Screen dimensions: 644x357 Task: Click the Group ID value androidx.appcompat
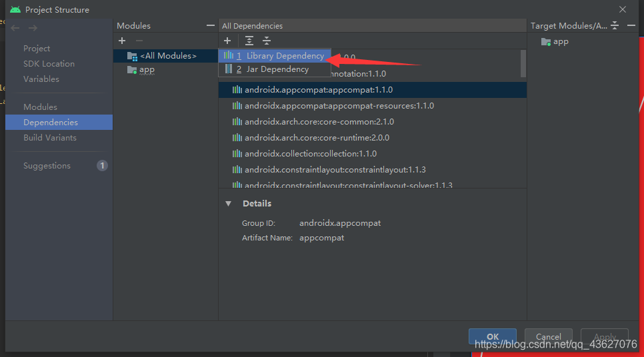click(340, 223)
